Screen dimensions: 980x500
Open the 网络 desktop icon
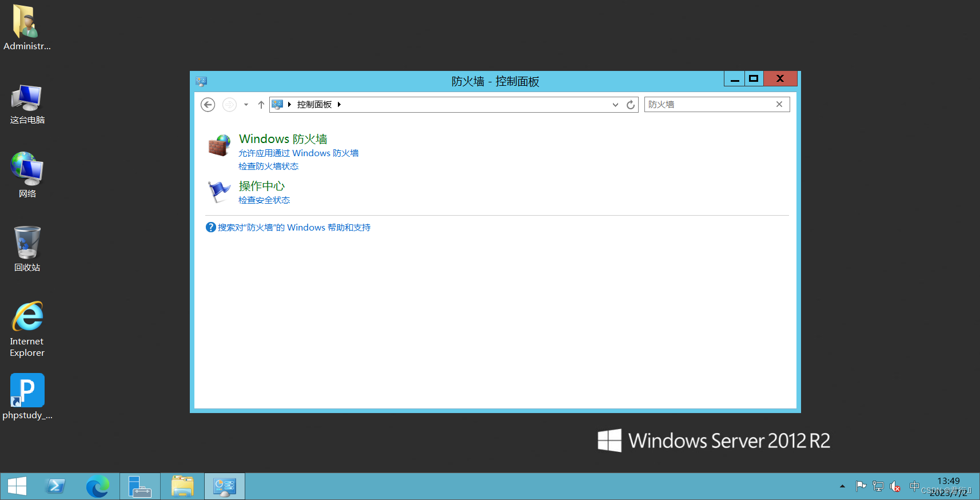27,175
